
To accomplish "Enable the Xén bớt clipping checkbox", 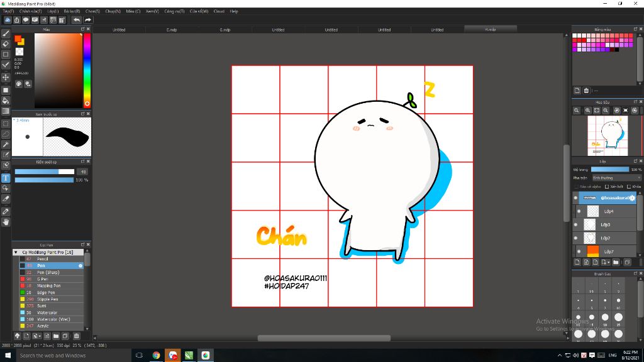I will tap(606, 187).
